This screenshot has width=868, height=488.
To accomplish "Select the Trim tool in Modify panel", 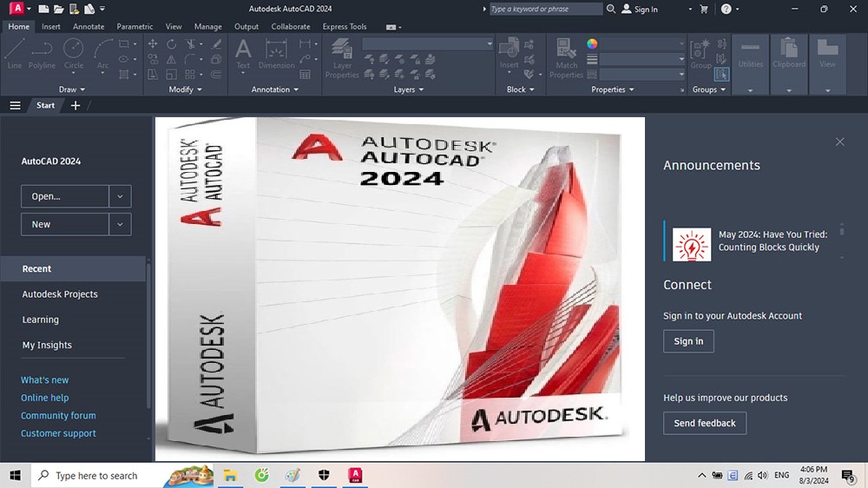I will coord(190,43).
